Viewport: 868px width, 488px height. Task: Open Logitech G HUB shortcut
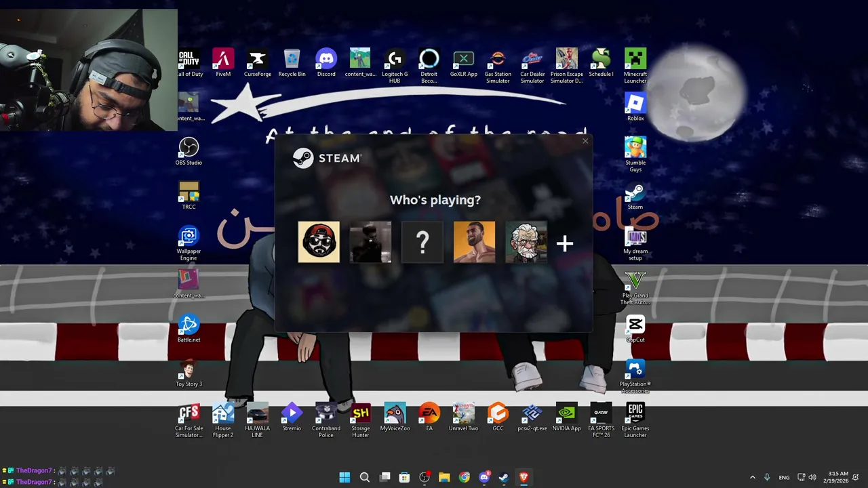[395, 66]
